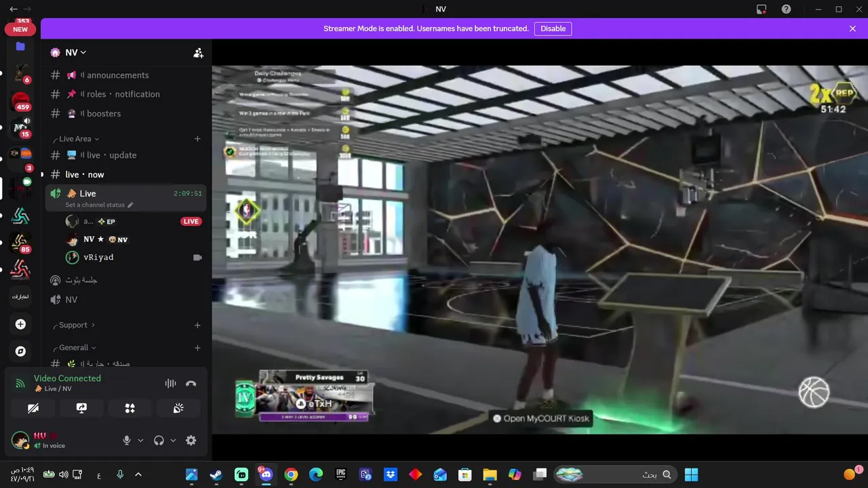Open input device options arrow beside microphone

pyautogui.click(x=140, y=441)
